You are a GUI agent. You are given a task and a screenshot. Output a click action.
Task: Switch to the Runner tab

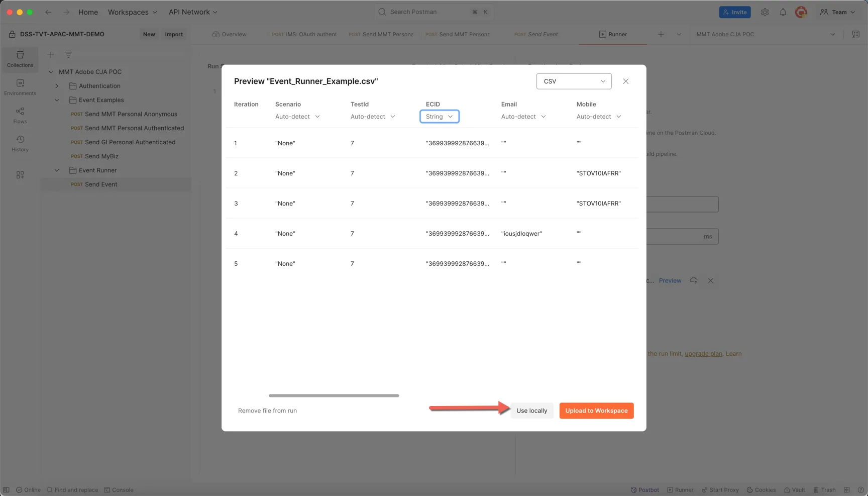coord(613,34)
